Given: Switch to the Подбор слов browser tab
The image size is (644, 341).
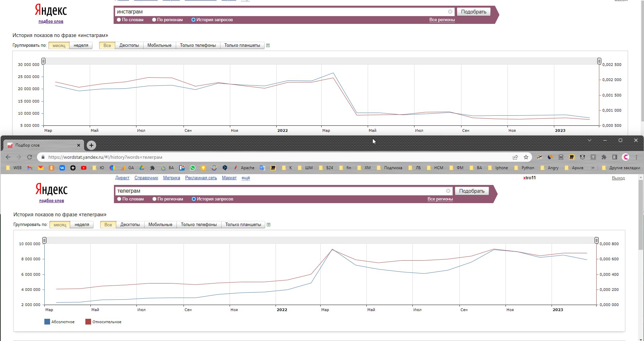Looking at the screenshot, I should coord(44,145).
